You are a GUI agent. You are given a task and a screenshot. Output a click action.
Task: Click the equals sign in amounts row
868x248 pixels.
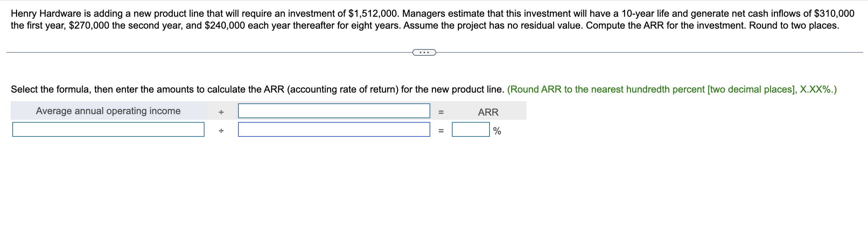(x=441, y=131)
